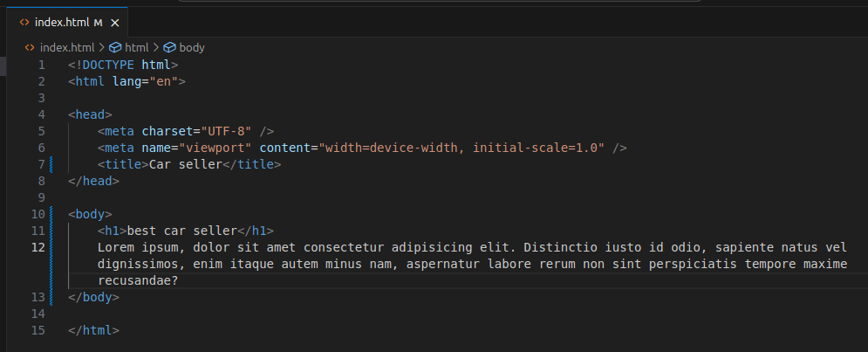The width and height of the screenshot is (868, 352).
Task: Click the closing </html> tag
Action: coord(93,330)
